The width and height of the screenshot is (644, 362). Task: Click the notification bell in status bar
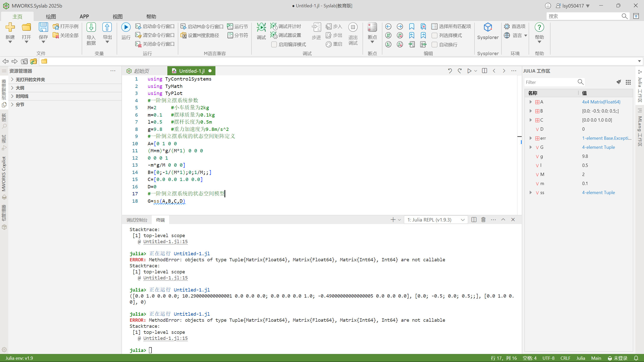[x=636, y=358]
